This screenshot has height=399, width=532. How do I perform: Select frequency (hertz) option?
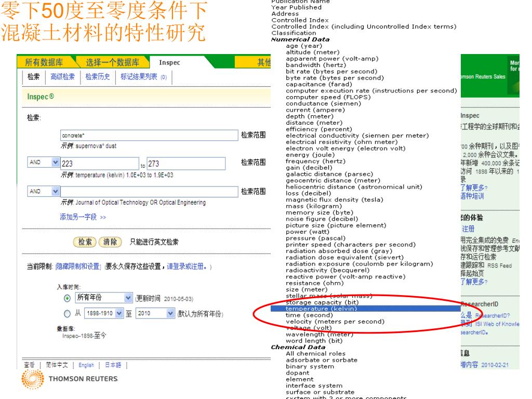(x=315, y=161)
